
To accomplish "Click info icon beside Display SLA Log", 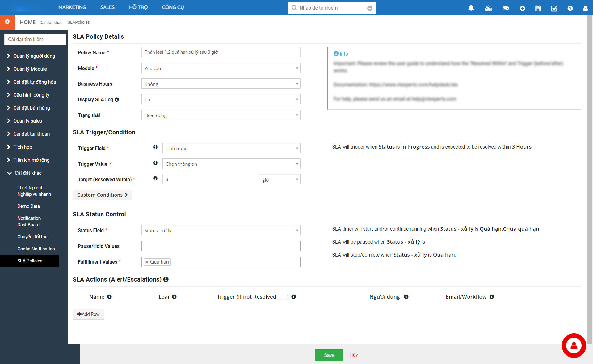I will [x=117, y=99].
